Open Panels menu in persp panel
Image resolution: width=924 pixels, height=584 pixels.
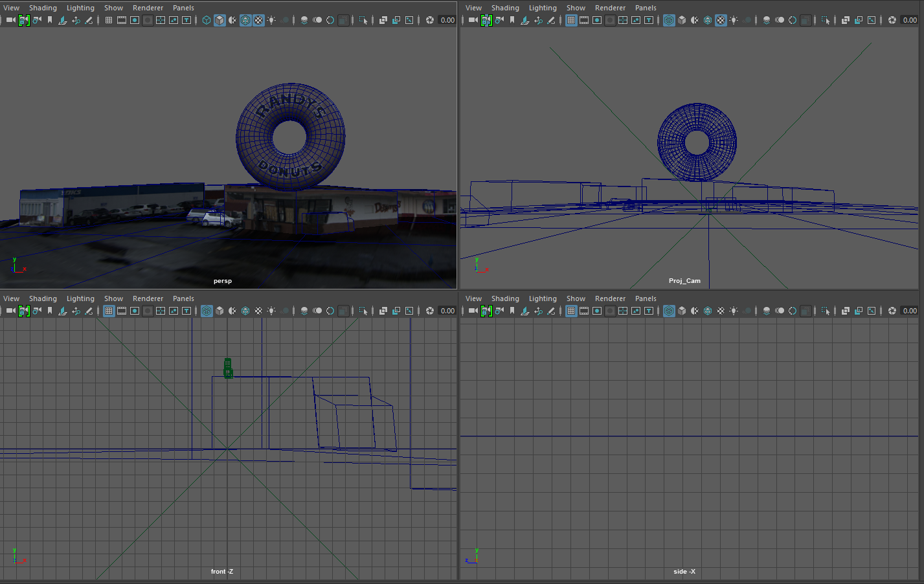pos(183,8)
